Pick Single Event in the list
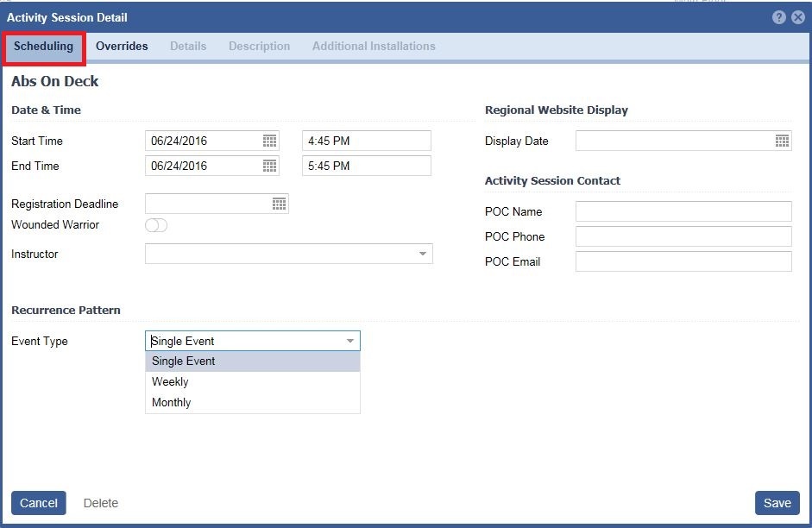 coord(184,361)
